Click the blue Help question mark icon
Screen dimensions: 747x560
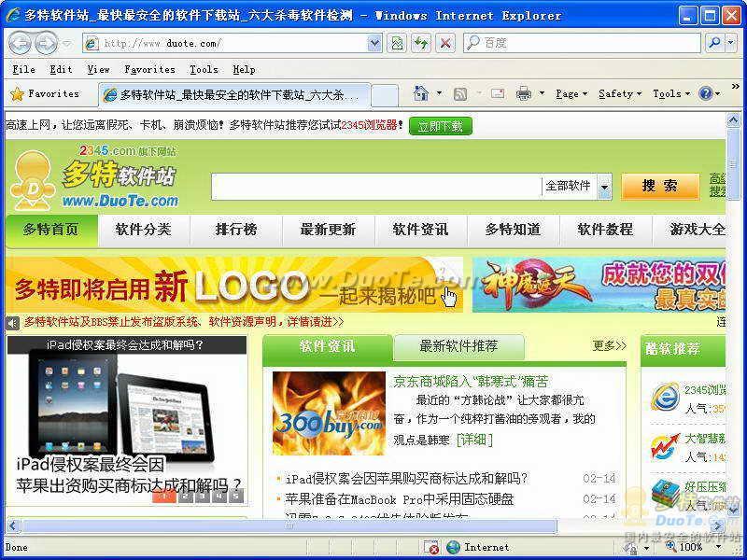[706, 93]
